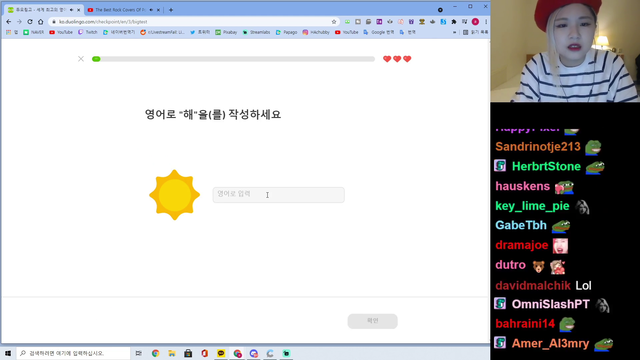Click dutro username in chat
The image size is (640, 360).
tap(510, 264)
